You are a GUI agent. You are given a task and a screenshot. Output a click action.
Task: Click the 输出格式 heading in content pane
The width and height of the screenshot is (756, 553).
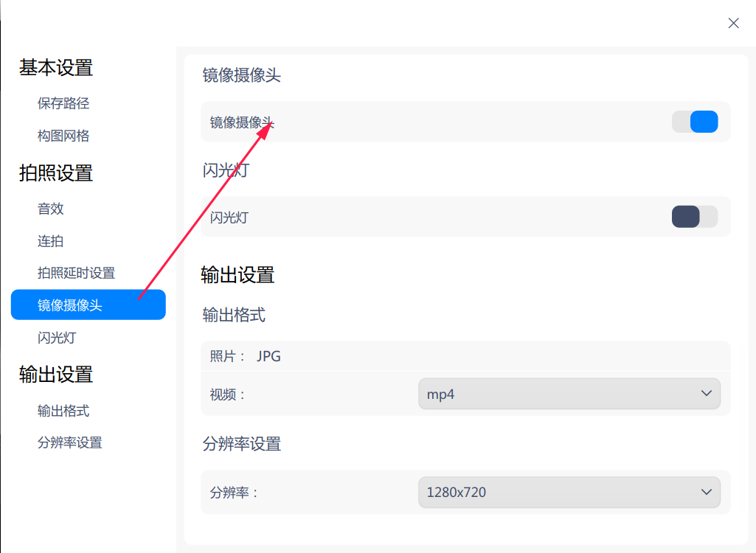point(234,316)
